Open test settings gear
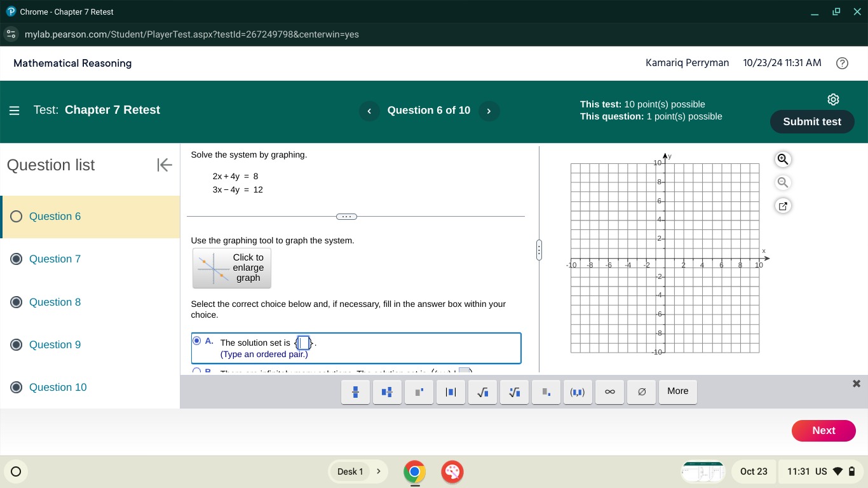Viewport: 868px width, 488px height. [x=833, y=99]
